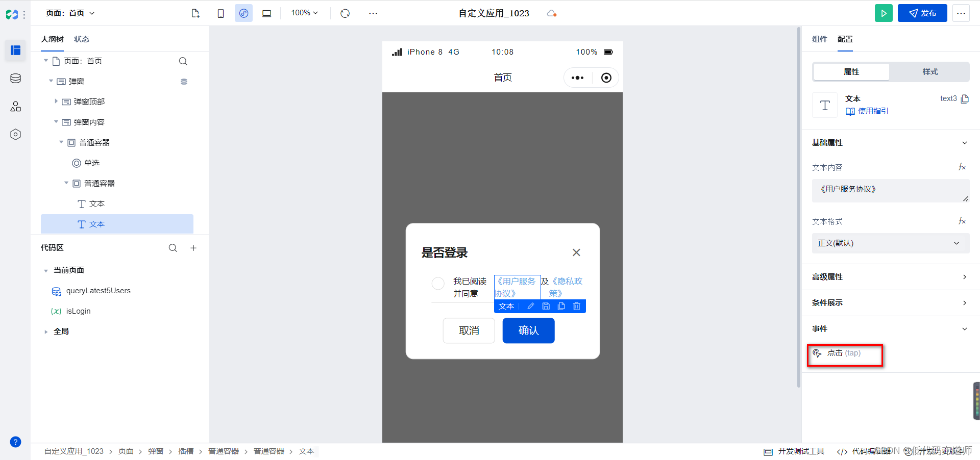Select the 单选 tree item

click(x=92, y=163)
